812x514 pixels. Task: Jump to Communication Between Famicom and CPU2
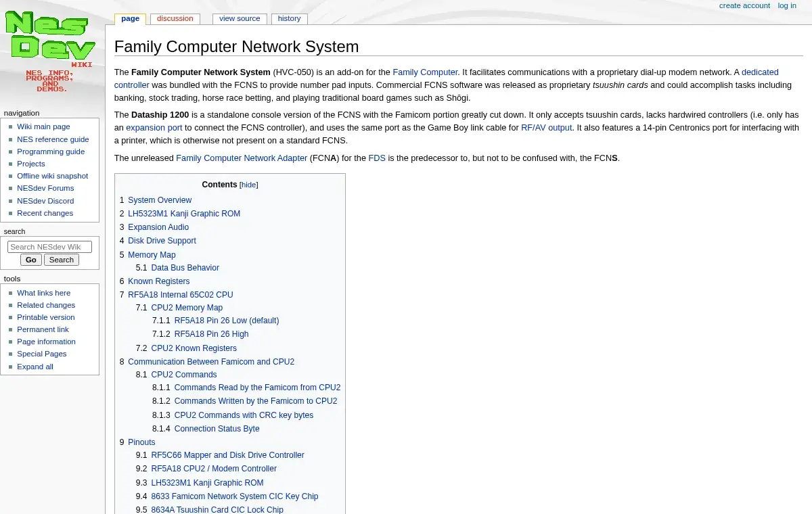211,362
